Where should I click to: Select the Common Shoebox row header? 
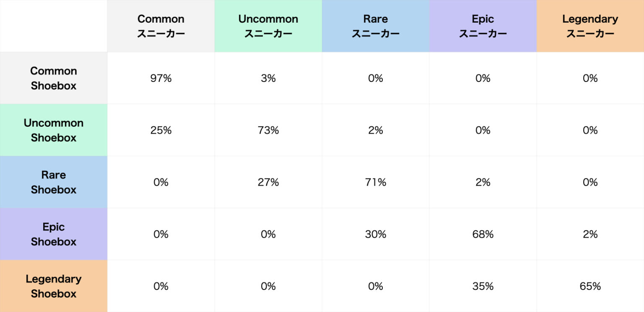click(x=54, y=78)
